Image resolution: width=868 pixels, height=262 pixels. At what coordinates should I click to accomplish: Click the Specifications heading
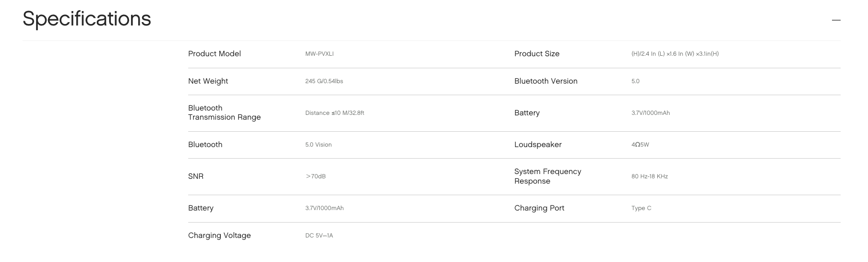click(x=87, y=19)
